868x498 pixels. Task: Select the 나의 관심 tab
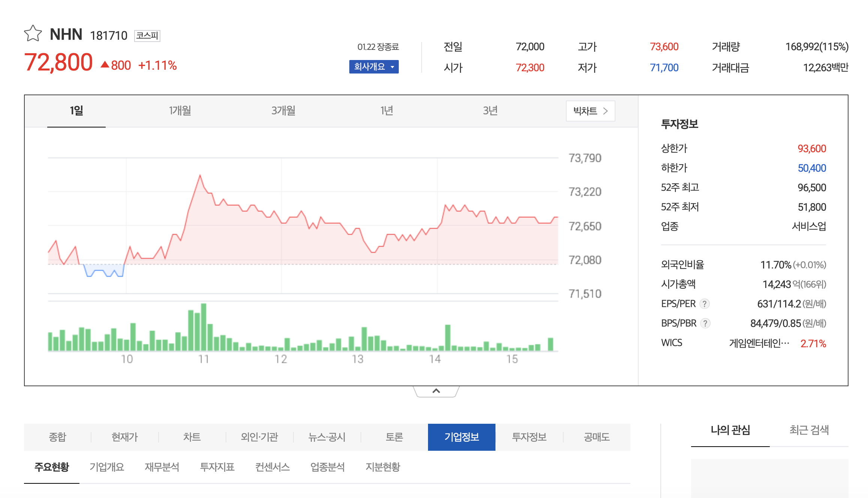(730, 430)
